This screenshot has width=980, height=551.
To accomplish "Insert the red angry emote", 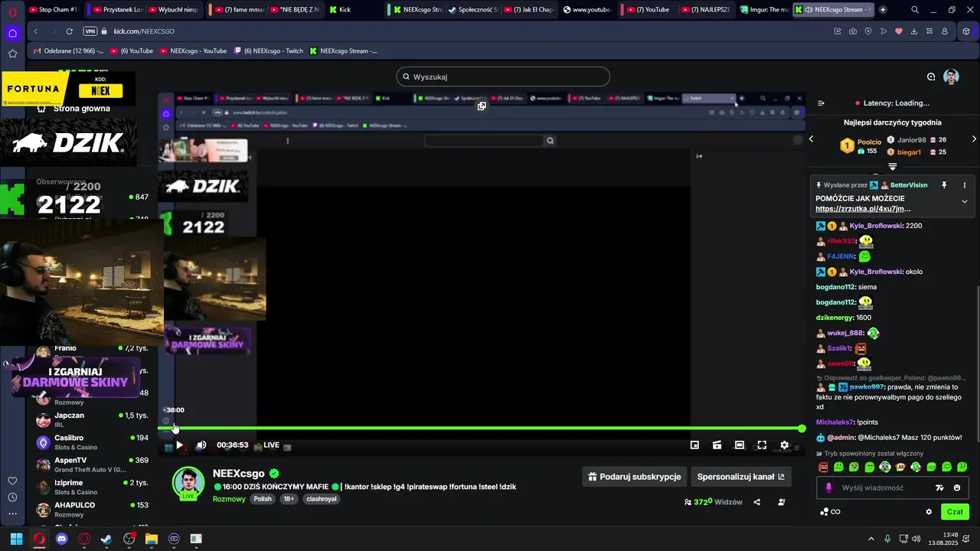I will click(823, 467).
